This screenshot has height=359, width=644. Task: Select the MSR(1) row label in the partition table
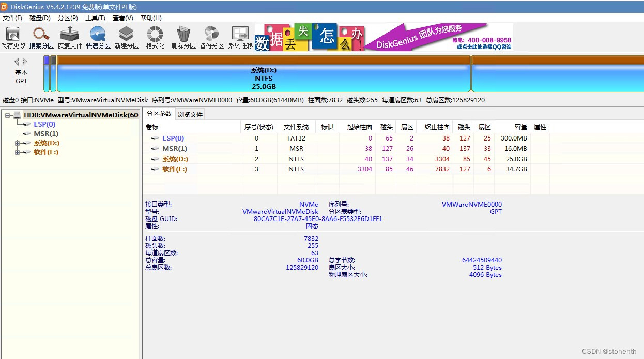click(175, 149)
